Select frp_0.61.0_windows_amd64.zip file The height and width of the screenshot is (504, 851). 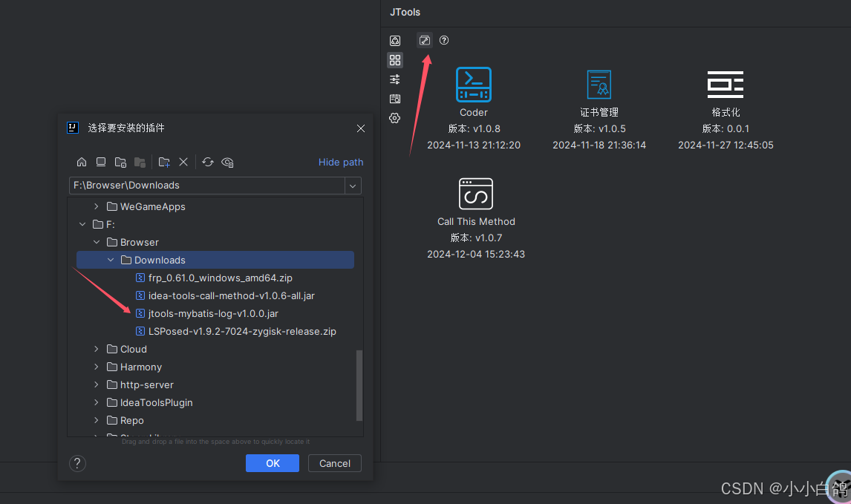(x=220, y=278)
